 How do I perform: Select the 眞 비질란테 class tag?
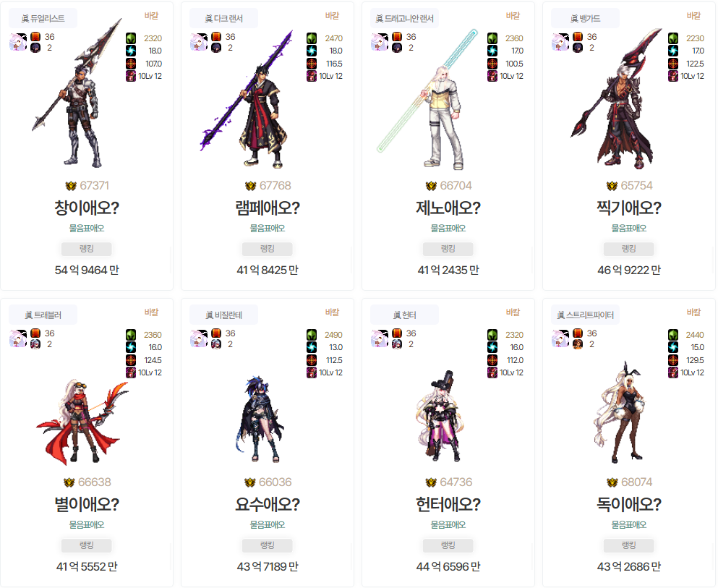coord(224,315)
